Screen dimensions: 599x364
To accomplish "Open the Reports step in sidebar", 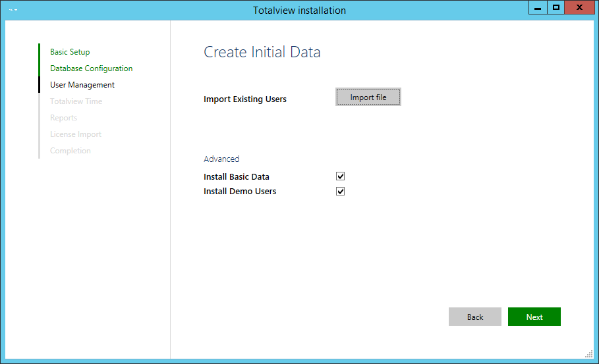I will (63, 118).
